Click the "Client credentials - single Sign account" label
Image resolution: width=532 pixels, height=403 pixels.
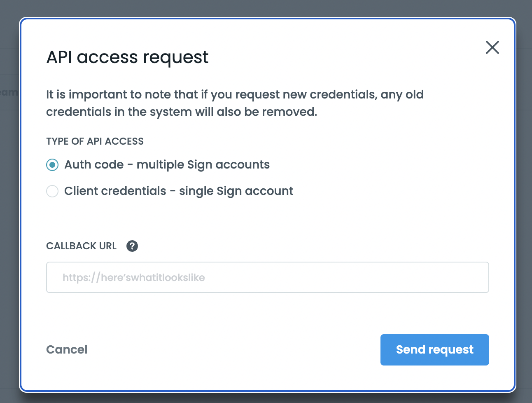pyautogui.click(x=178, y=191)
